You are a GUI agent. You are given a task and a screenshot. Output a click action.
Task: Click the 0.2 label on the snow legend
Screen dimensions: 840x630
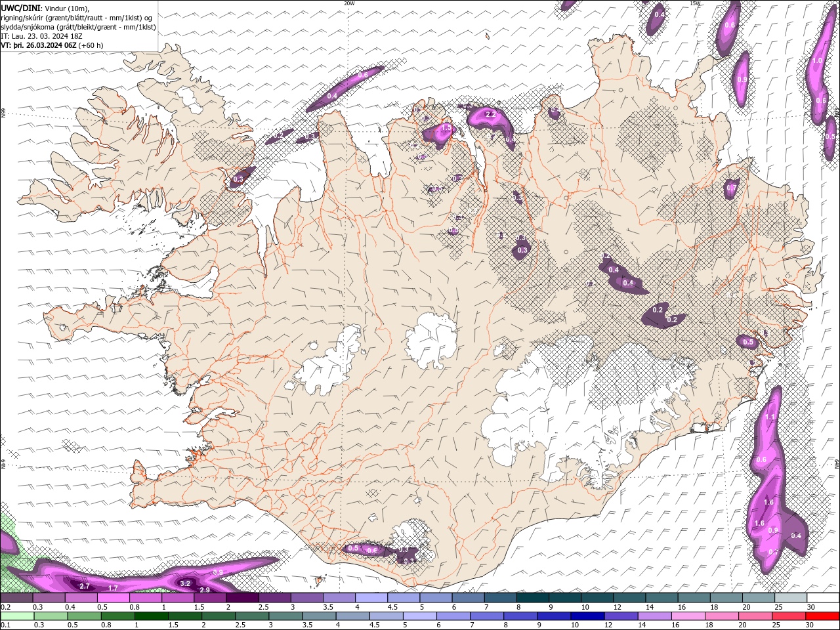click(5, 606)
